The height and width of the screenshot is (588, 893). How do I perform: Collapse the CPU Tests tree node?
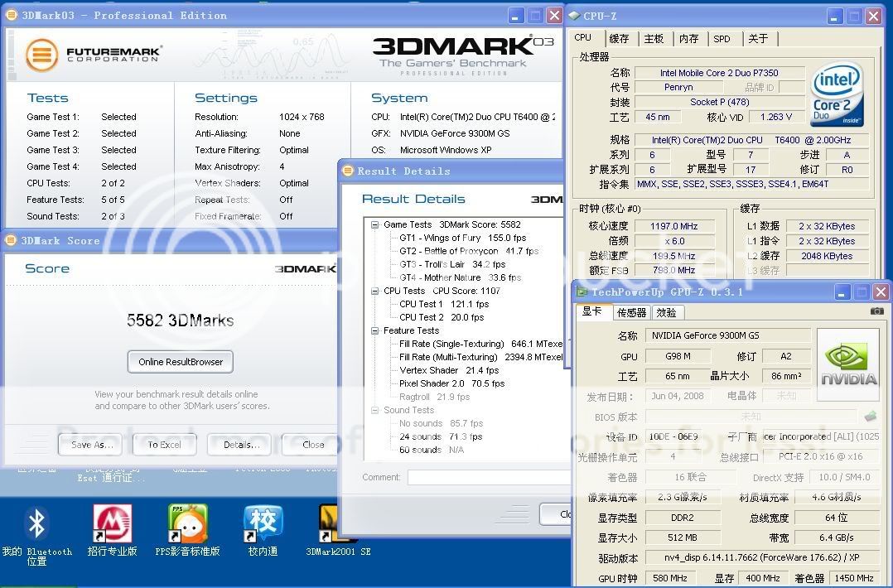pyautogui.click(x=374, y=291)
